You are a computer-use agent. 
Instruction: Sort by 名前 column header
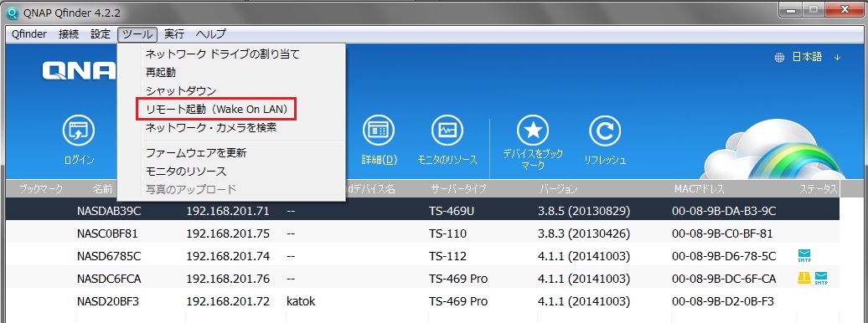pos(102,189)
